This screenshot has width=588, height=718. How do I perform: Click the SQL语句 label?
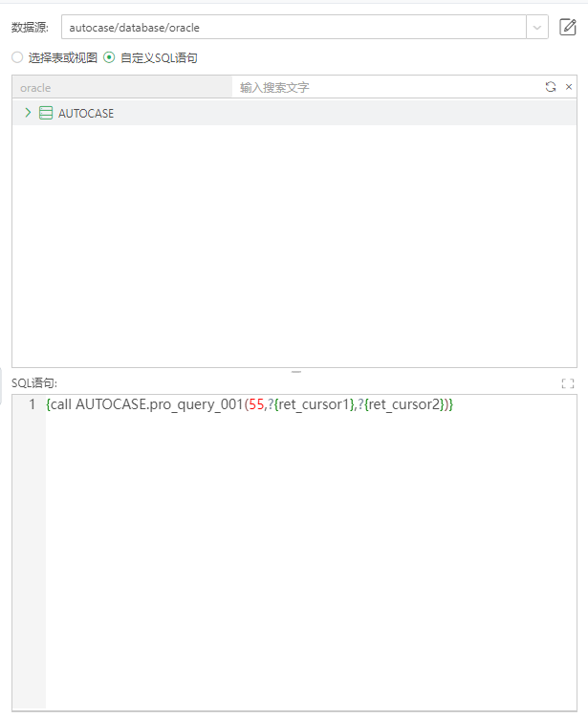34,383
